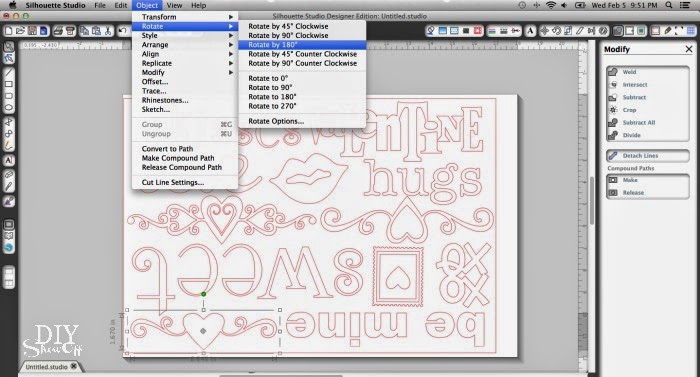Viewport: 700px width, 377px height.
Task: Choose Rotate by 45° Clockwise
Action: coord(302,26)
